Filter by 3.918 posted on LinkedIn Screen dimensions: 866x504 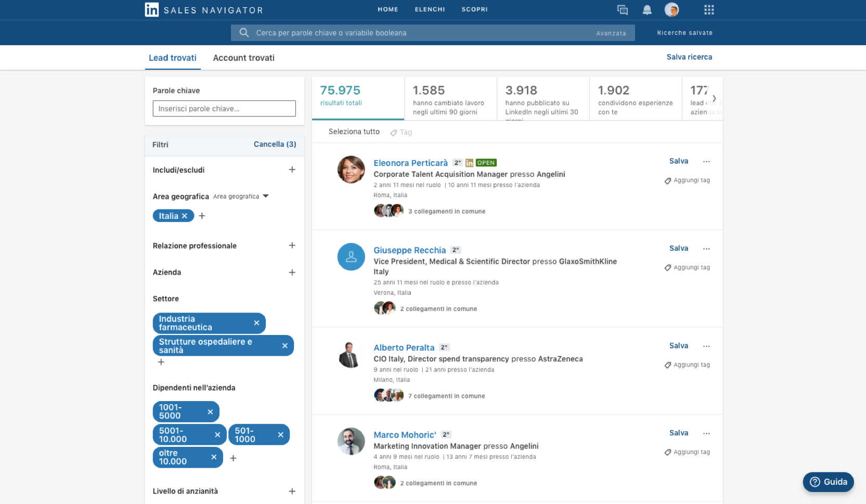click(x=543, y=98)
